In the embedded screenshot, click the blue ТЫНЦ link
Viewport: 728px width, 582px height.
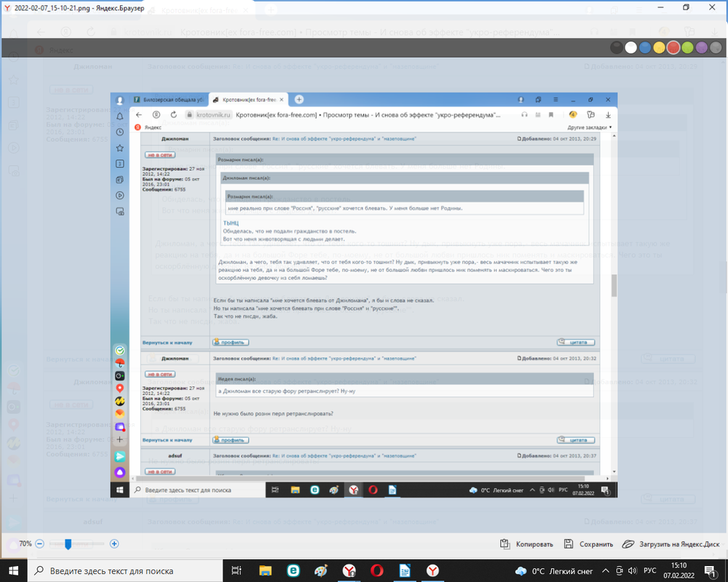tap(231, 223)
